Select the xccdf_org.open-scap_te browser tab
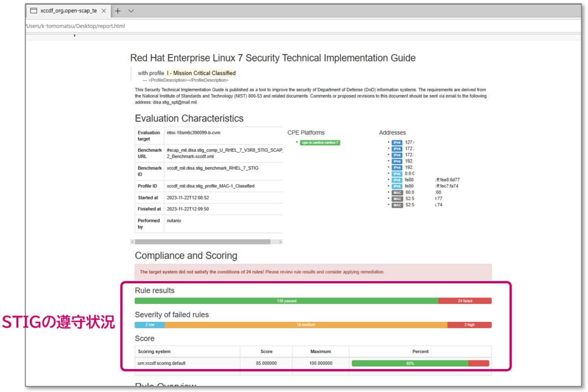This screenshot has width=588, height=392. [68, 11]
